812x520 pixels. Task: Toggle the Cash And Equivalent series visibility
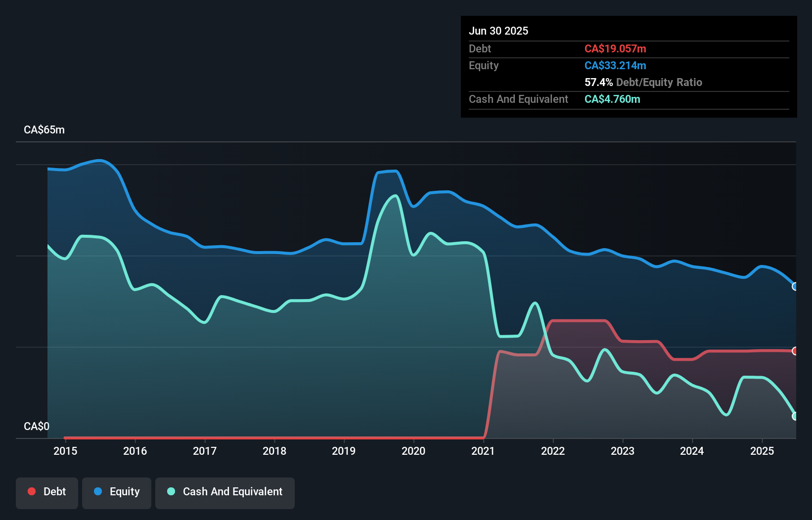click(225, 491)
